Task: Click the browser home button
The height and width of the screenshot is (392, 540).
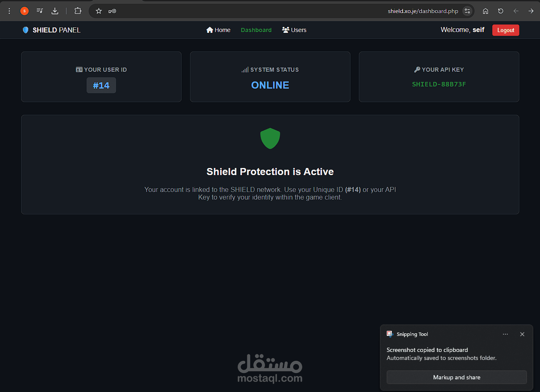Action: point(486,11)
